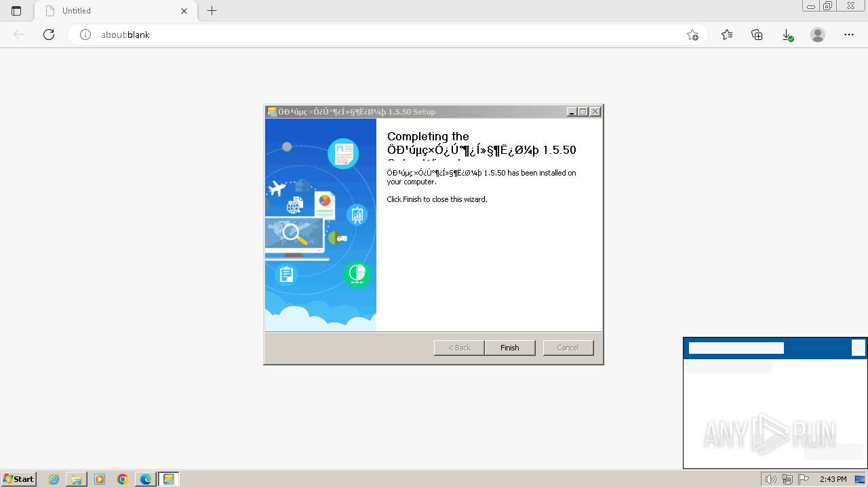Minimize the setup wizard window
The image size is (868, 488).
click(572, 112)
